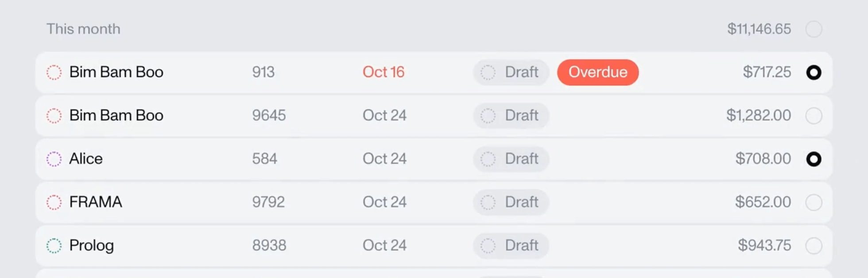868x278 pixels.
Task: Select the $1,282.00 Bim Bam Boo invoice
Action: point(814,116)
